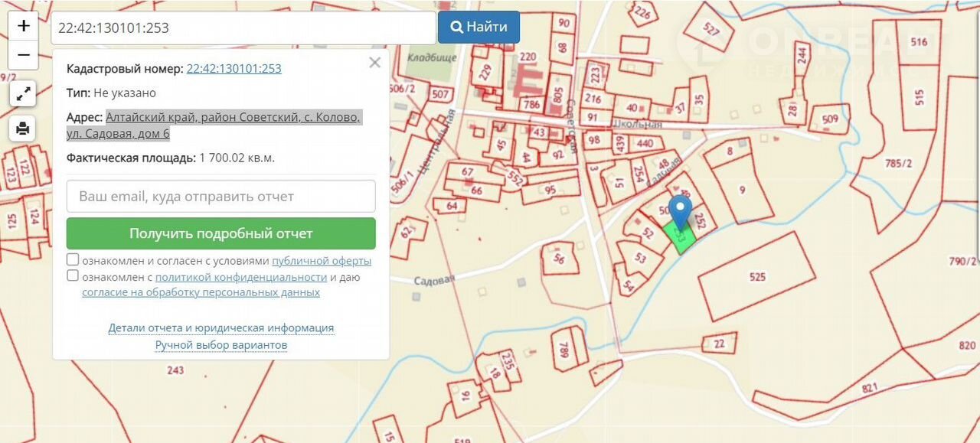This screenshot has height=443, width=980.
Task: Open the публичной оферты link
Action: tap(322, 261)
